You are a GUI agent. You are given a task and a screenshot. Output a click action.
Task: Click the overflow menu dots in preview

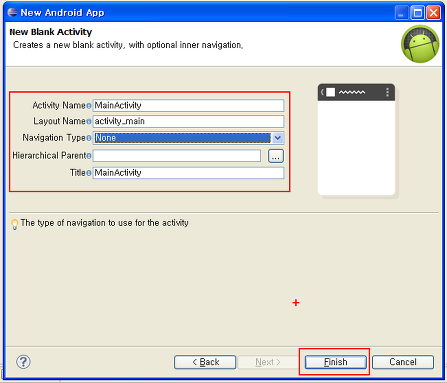point(387,92)
